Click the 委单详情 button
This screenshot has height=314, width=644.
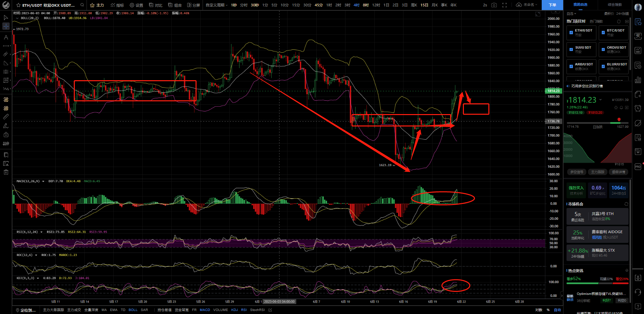tap(618, 172)
